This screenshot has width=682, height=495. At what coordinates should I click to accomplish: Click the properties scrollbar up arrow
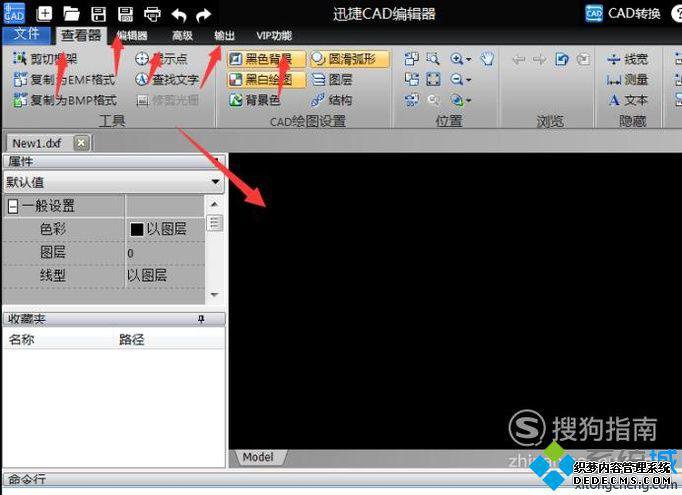tap(214, 204)
